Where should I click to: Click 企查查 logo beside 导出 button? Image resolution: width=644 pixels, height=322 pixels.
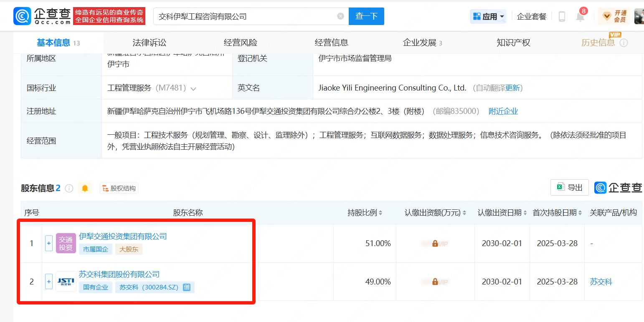pos(618,188)
